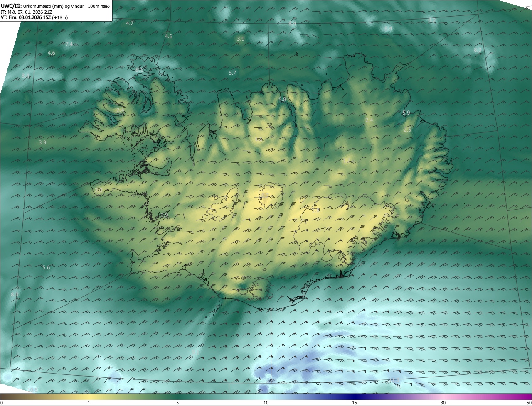Click the 5.6 value over the sea
This screenshot has height=406, width=532.
pyautogui.click(x=46, y=268)
